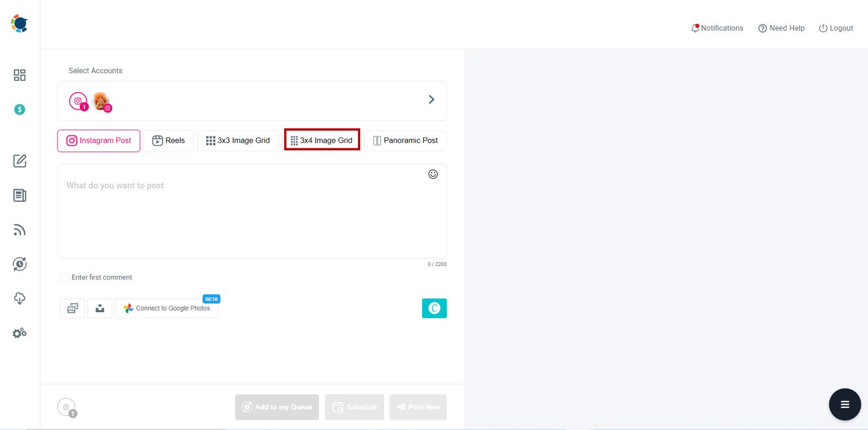Screen dimensions: 868x430
Task: Open the dashboard grid icon in sidebar
Action: pyautogui.click(x=20, y=75)
